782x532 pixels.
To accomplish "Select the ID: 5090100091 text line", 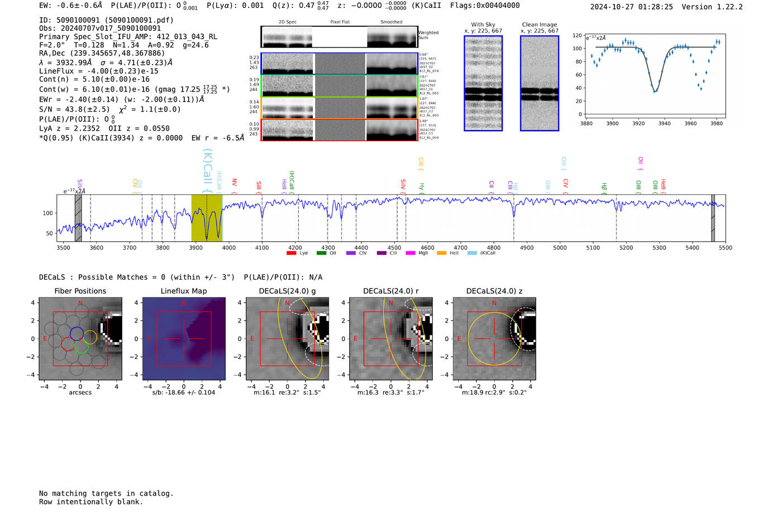I will tap(106, 20).
